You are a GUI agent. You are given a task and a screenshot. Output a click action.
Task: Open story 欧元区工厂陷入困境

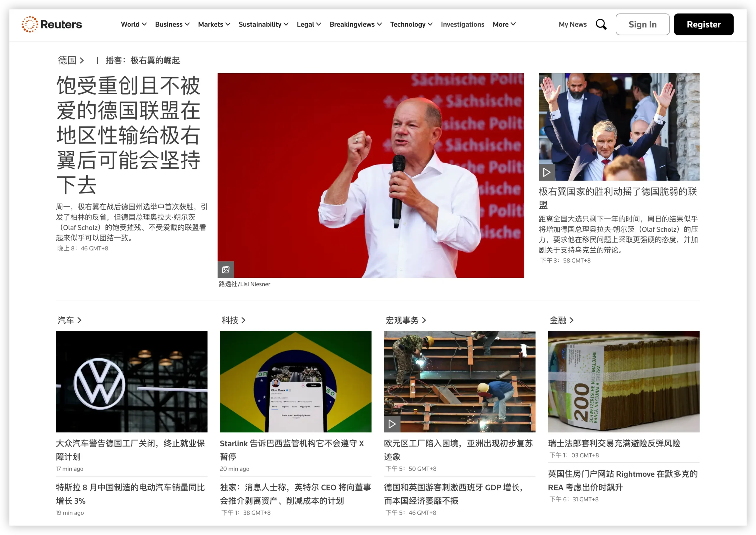click(458, 450)
